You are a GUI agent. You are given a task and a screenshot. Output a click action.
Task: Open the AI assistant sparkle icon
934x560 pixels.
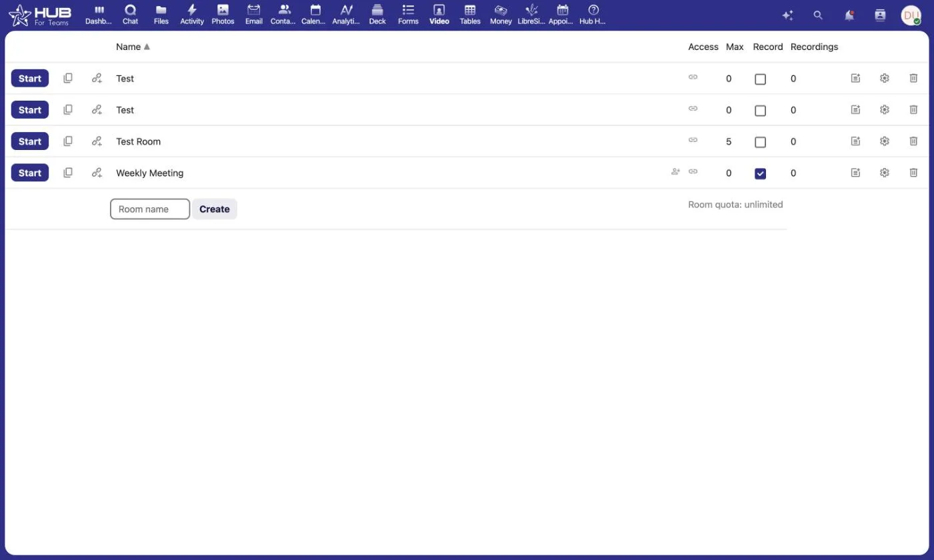[787, 15]
